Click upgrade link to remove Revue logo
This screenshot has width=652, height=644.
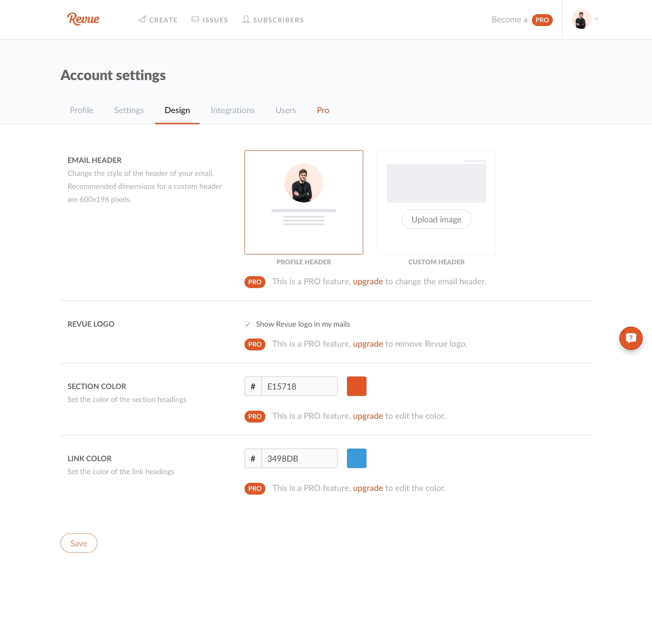tap(368, 344)
